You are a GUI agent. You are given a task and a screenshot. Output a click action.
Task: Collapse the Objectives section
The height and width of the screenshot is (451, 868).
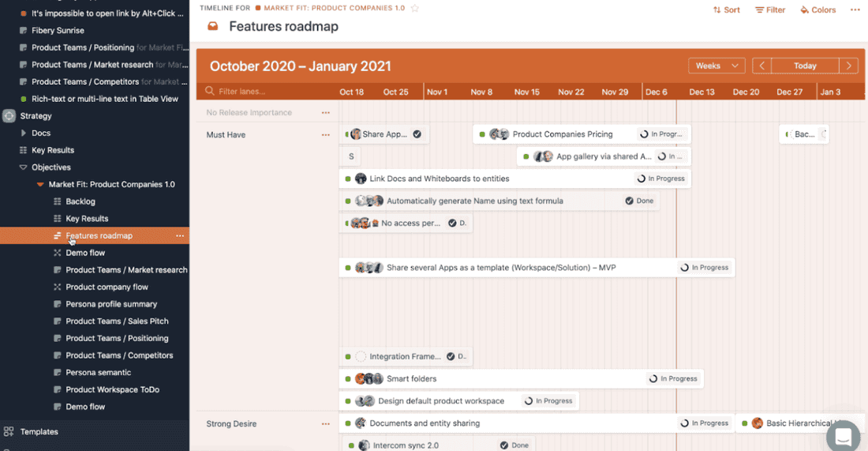pyautogui.click(x=23, y=167)
